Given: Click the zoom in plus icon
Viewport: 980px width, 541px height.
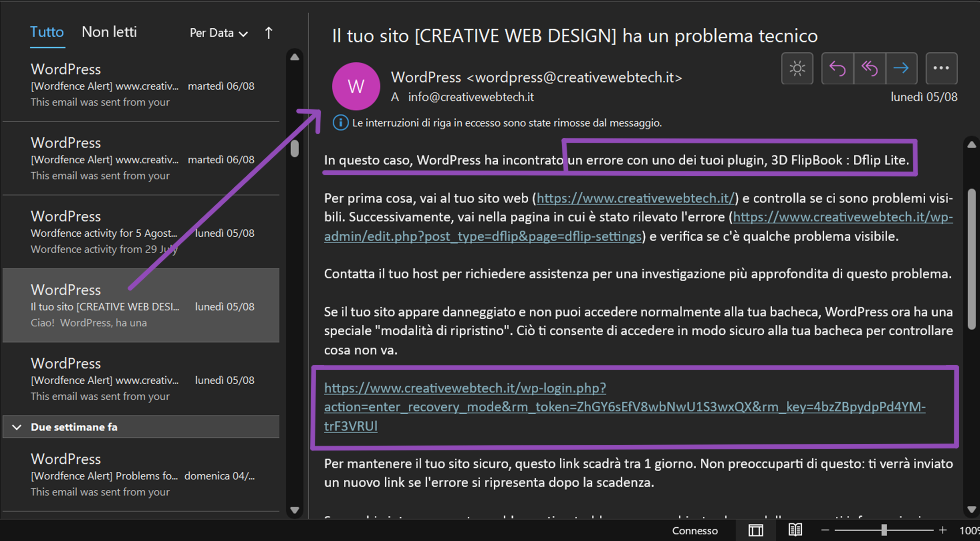Looking at the screenshot, I should pos(942,530).
